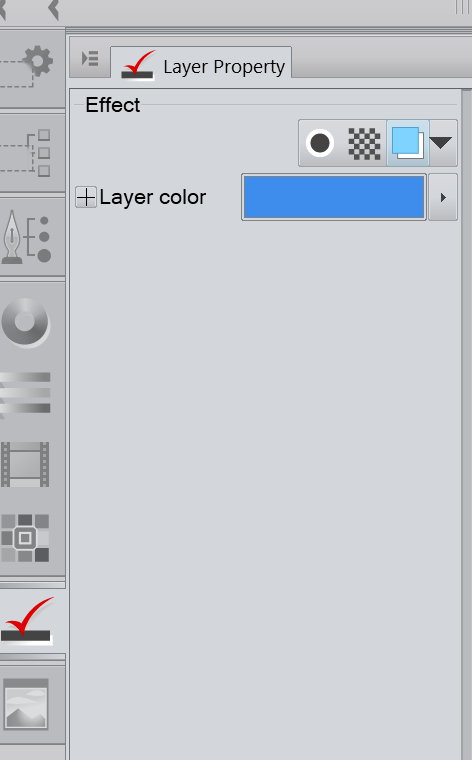The width and height of the screenshot is (472, 760).
Task: Expand the plus box beside Layer color
Action: (x=86, y=197)
